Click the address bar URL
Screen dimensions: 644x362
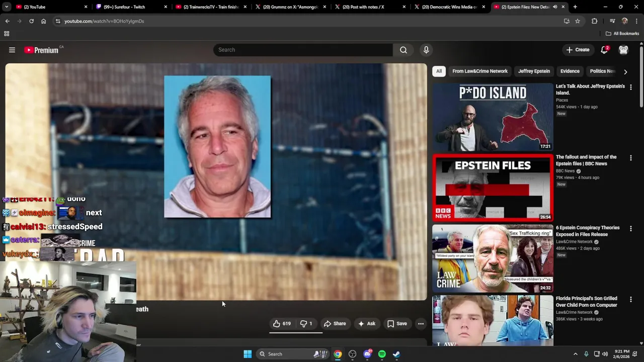(104, 21)
